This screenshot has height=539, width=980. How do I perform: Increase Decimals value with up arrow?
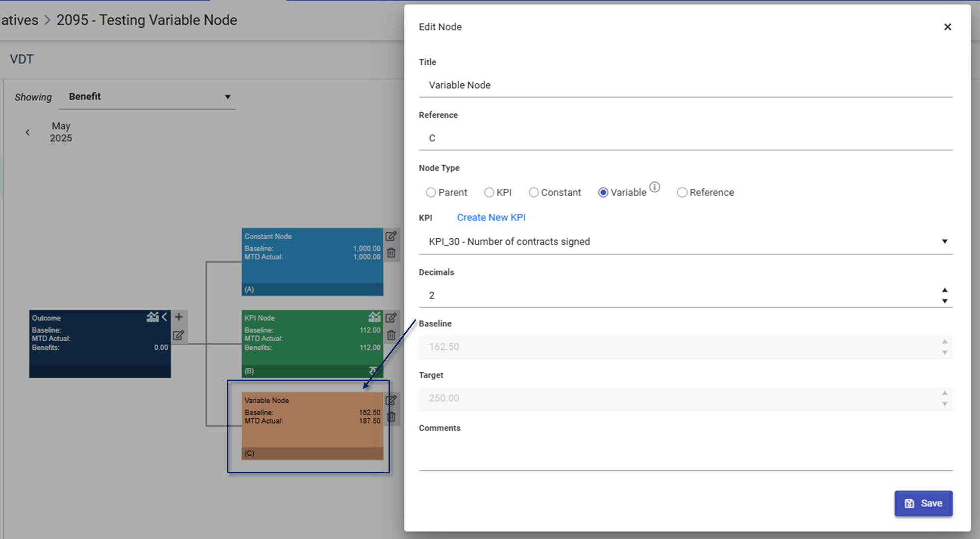pos(944,290)
